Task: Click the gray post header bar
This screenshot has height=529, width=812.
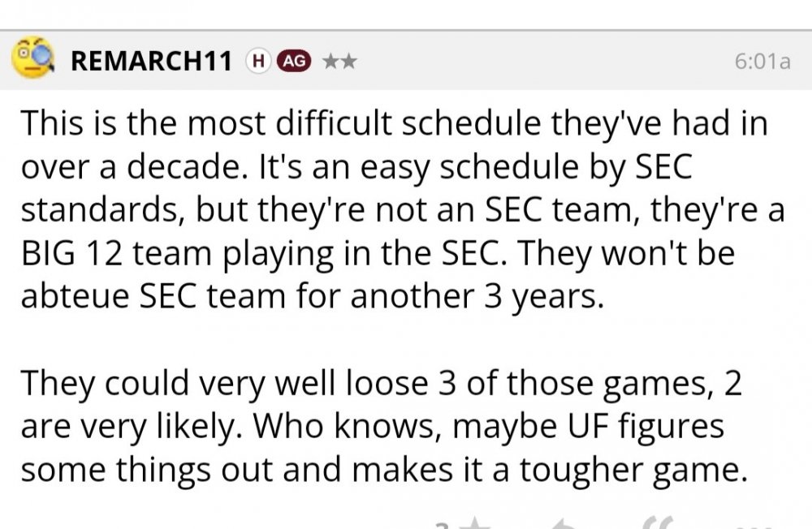Action: pos(528,61)
